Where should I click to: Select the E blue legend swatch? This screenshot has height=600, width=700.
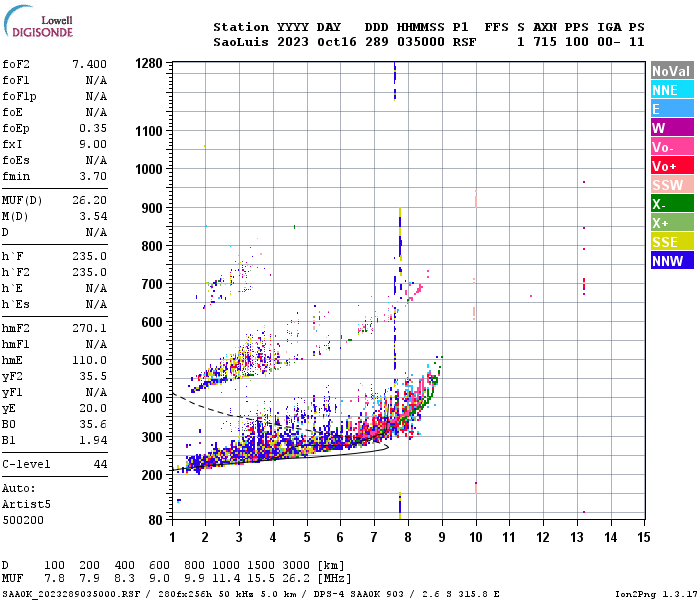point(672,109)
